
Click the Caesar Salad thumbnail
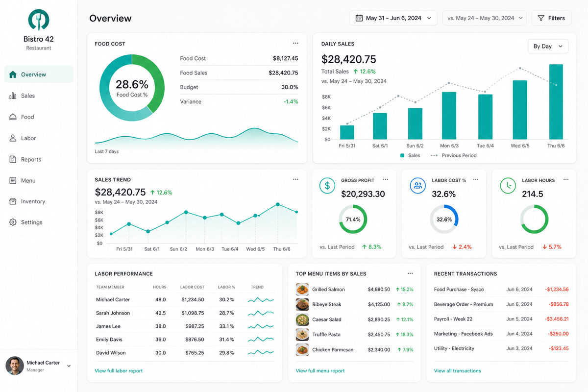pos(302,319)
